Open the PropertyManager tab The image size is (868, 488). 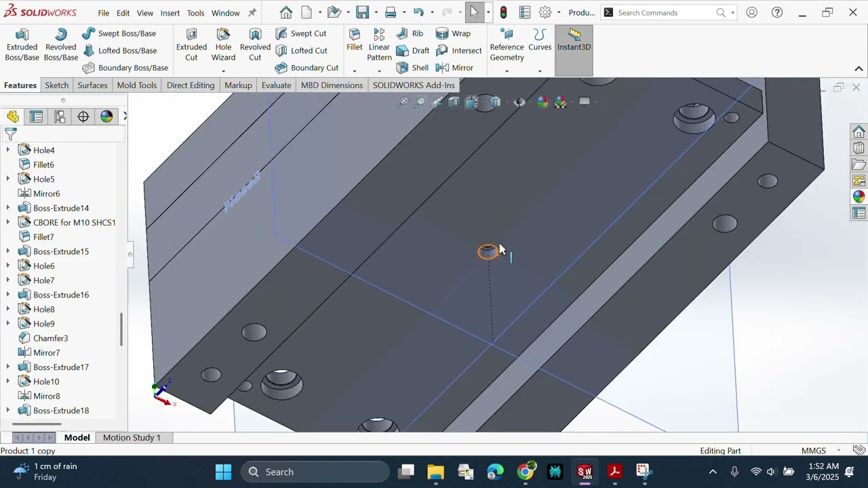tap(36, 117)
